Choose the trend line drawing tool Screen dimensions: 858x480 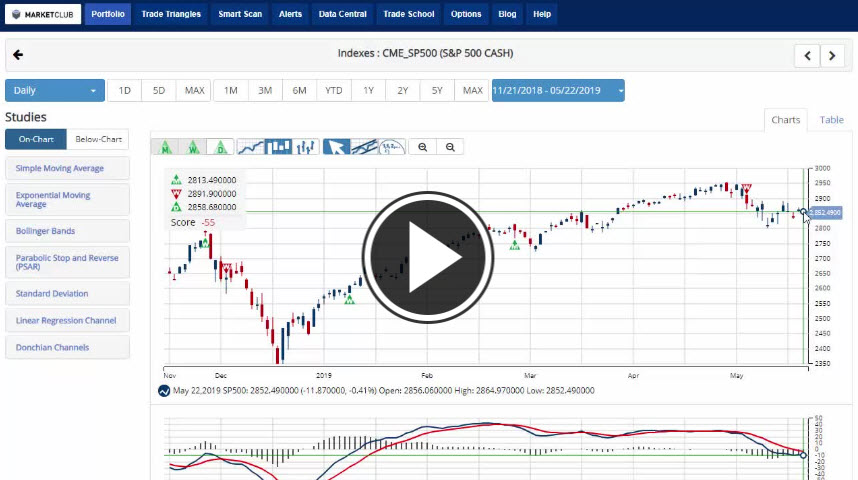[x=365, y=147]
